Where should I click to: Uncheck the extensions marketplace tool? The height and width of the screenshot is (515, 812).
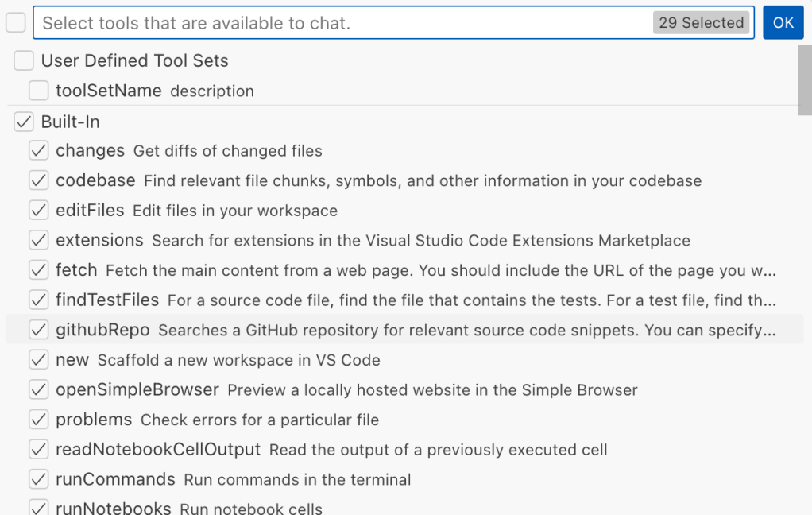tap(38, 240)
